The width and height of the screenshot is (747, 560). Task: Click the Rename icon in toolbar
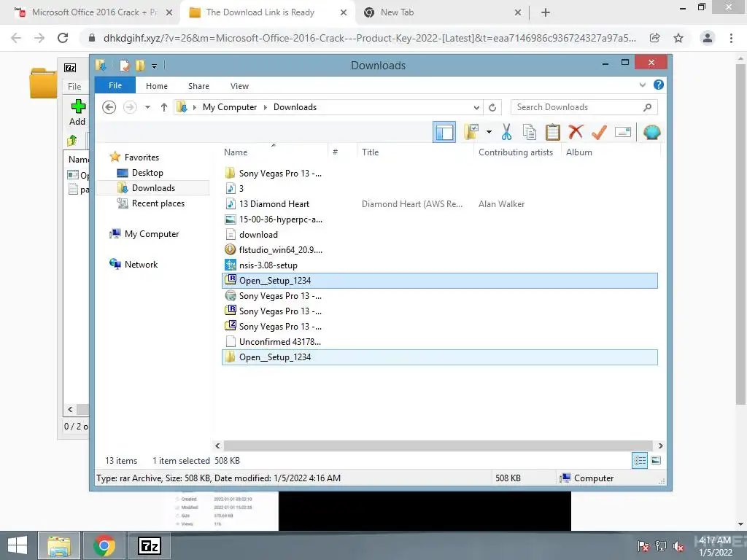pyautogui.click(x=623, y=132)
